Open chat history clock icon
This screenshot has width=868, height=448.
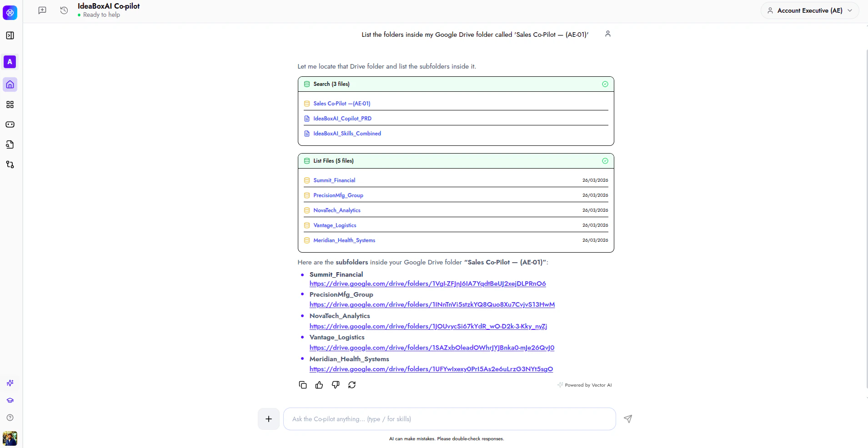[x=64, y=10]
